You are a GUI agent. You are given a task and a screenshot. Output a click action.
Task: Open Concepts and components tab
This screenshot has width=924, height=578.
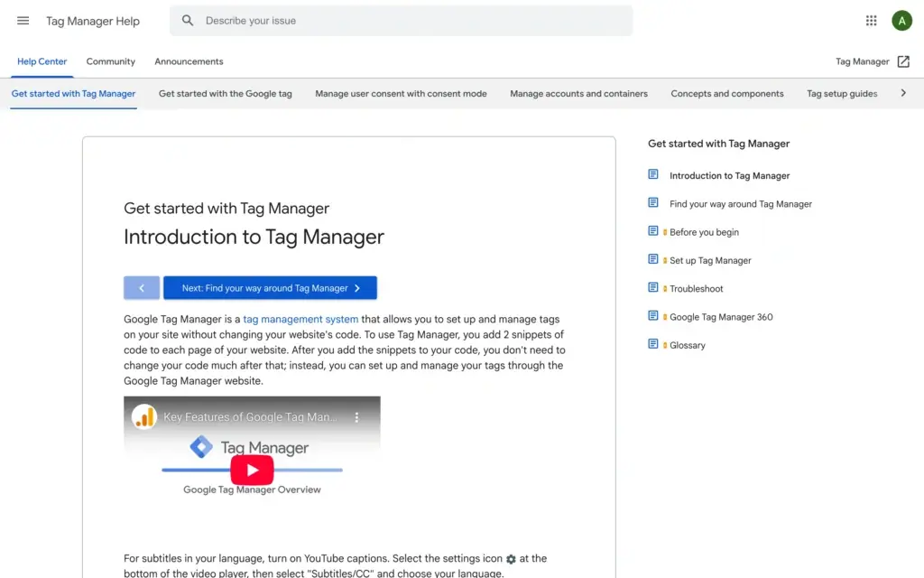click(727, 93)
